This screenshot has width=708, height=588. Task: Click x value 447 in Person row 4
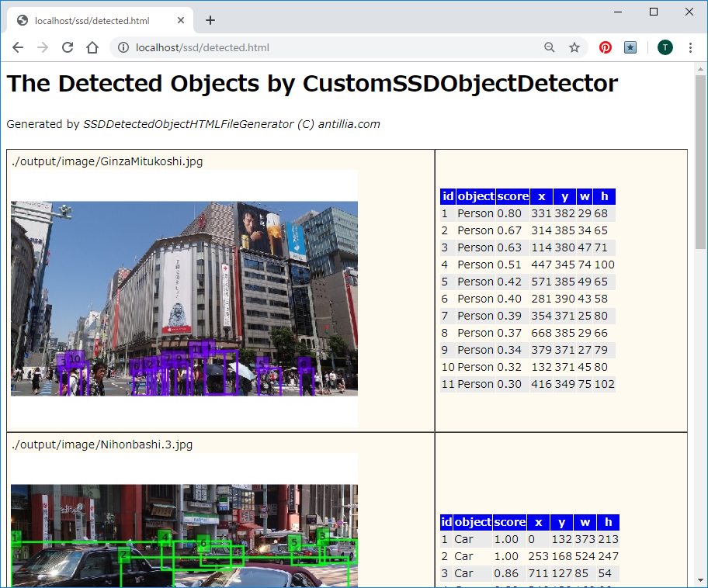(x=541, y=265)
